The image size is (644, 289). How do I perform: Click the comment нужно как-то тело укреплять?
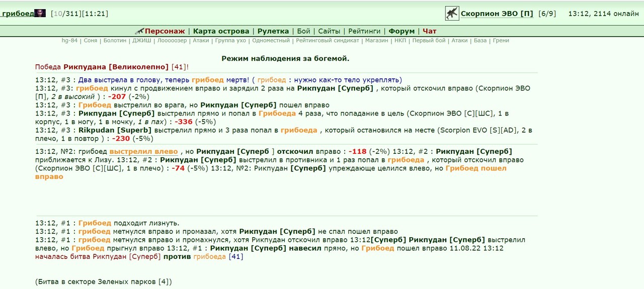point(347,80)
